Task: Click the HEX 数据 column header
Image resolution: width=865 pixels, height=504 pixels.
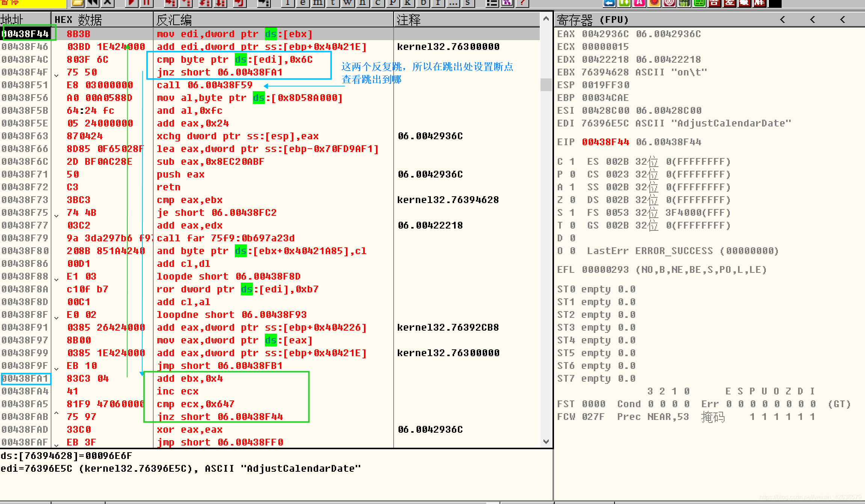Action: click(102, 20)
